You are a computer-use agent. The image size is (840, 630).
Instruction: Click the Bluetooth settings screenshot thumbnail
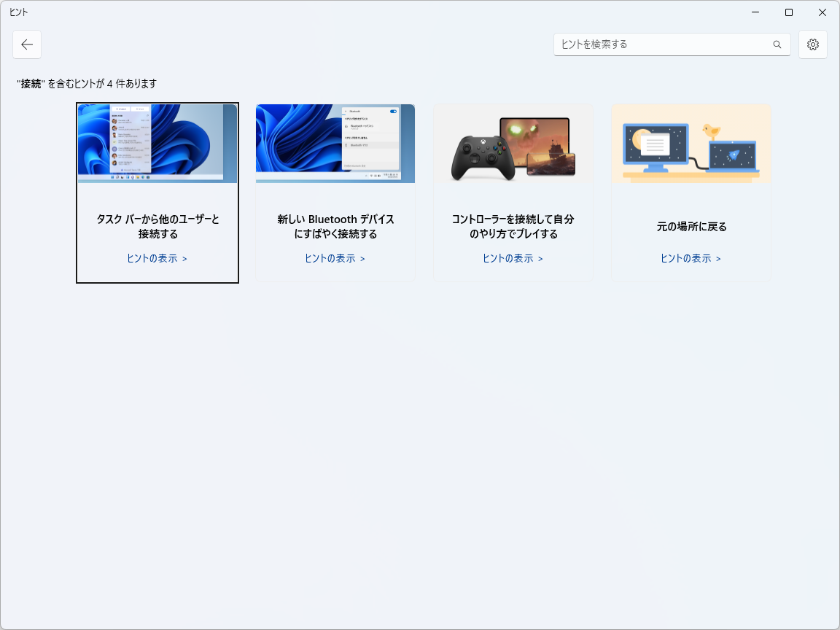(x=335, y=143)
